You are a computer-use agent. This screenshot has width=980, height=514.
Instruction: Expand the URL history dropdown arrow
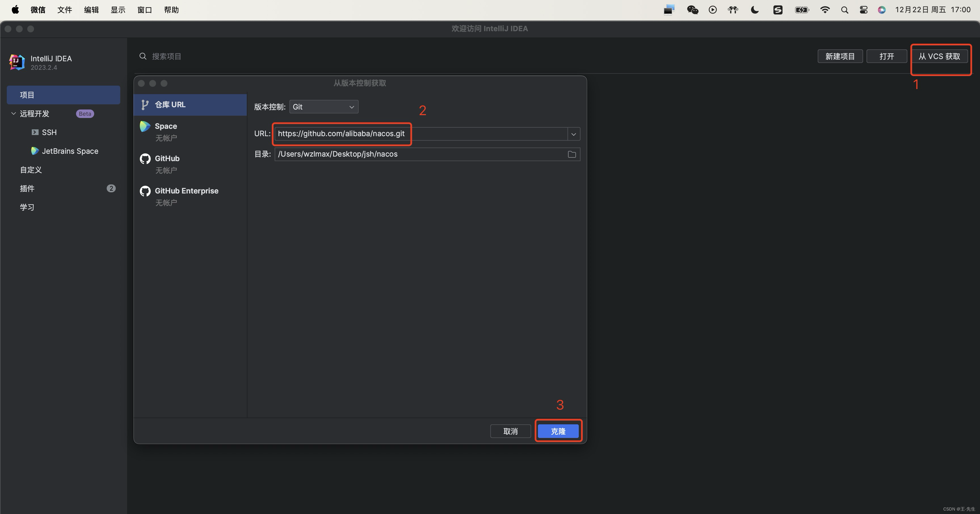tap(574, 134)
